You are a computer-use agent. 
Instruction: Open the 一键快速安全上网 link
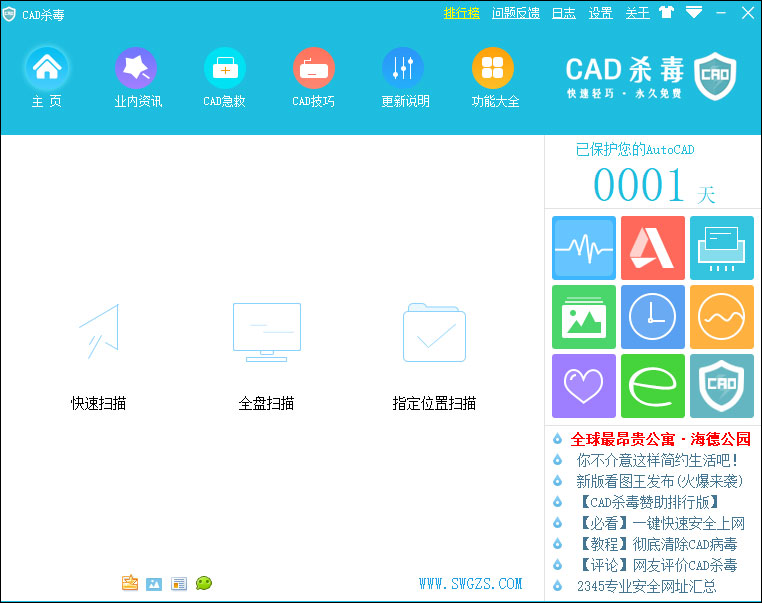click(661, 523)
